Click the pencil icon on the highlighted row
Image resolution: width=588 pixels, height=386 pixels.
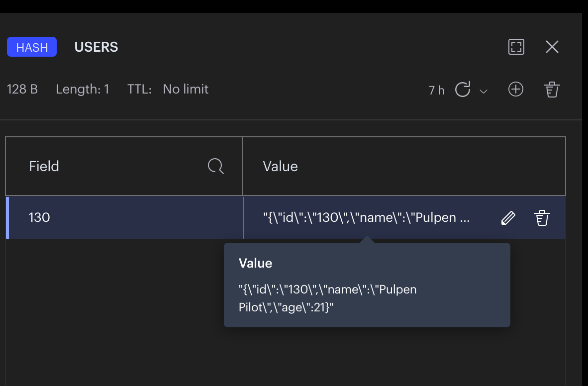click(508, 217)
